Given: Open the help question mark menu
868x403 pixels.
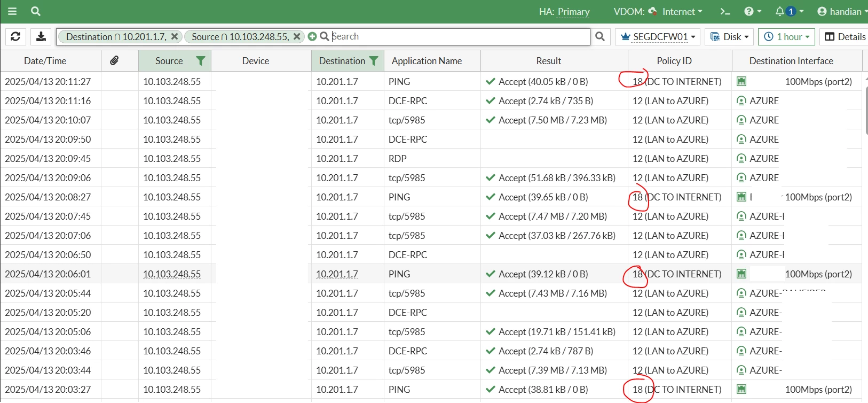Looking at the screenshot, I should pyautogui.click(x=752, y=11).
